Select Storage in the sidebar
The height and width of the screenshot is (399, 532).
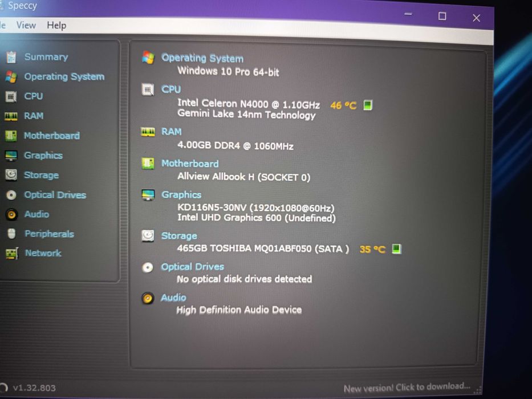pyautogui.click(x=42, y=175)
